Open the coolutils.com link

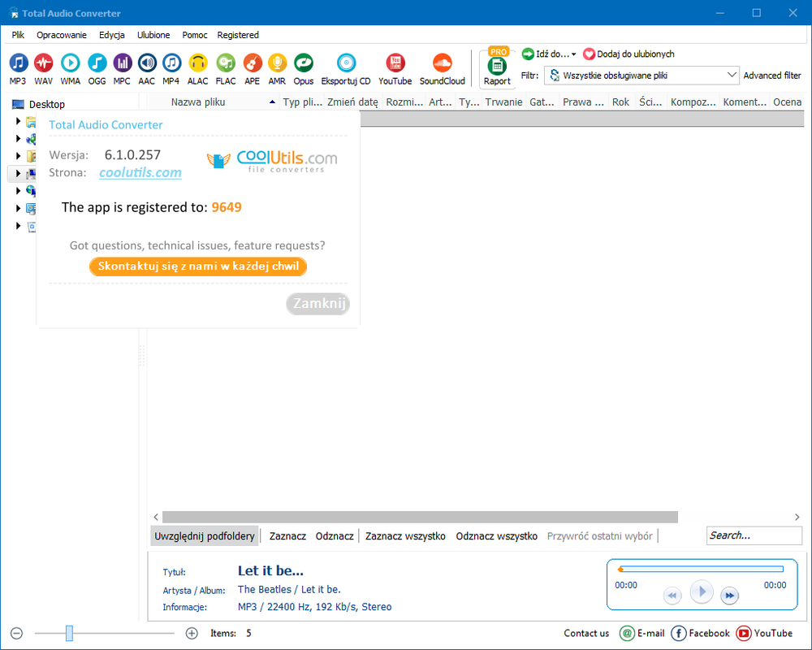140,172
